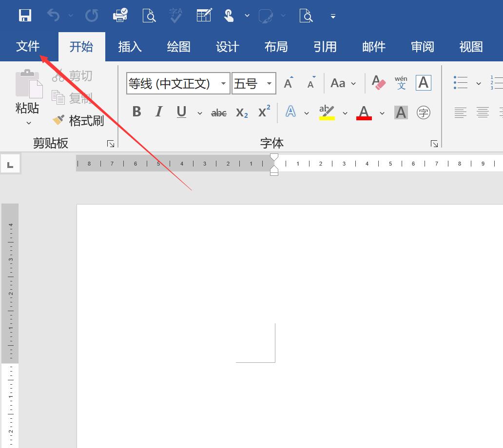
Task: Save the document via Quick Access Toolbar
Action: (x=24, y=15)
